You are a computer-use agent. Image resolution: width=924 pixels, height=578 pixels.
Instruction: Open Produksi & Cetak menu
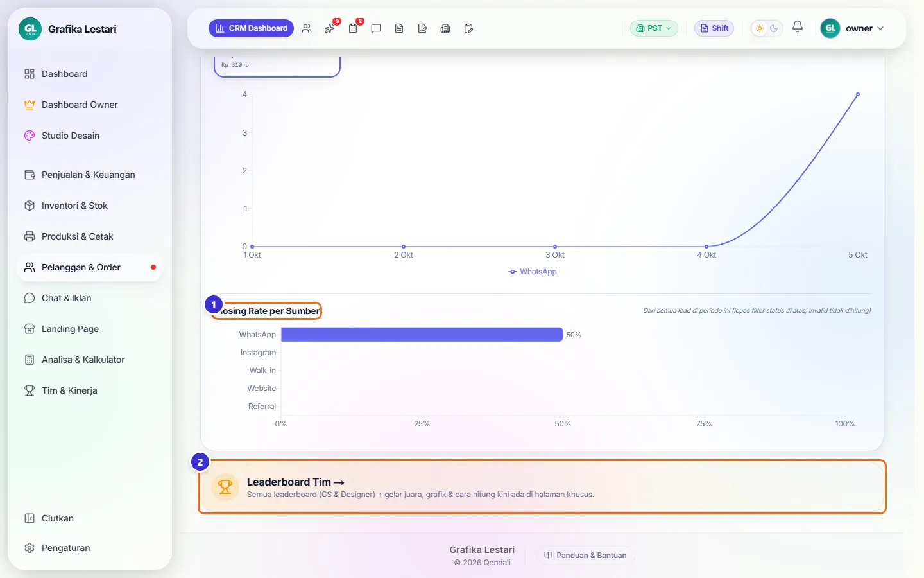90,236
